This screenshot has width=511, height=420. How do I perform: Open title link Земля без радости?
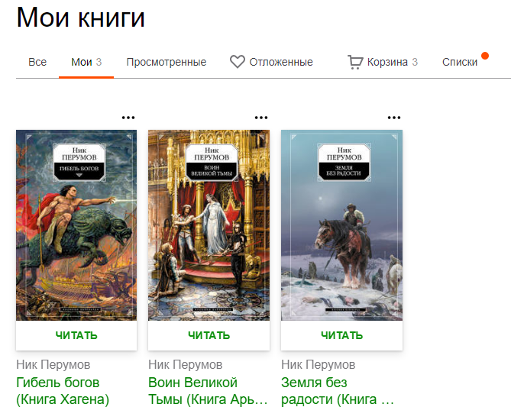click(338, 391)
